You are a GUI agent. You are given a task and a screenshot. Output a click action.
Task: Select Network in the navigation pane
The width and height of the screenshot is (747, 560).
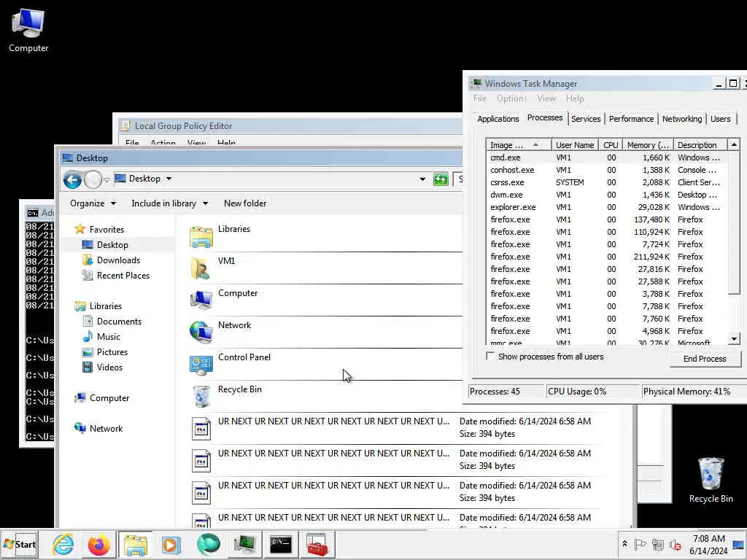(98, 429)
